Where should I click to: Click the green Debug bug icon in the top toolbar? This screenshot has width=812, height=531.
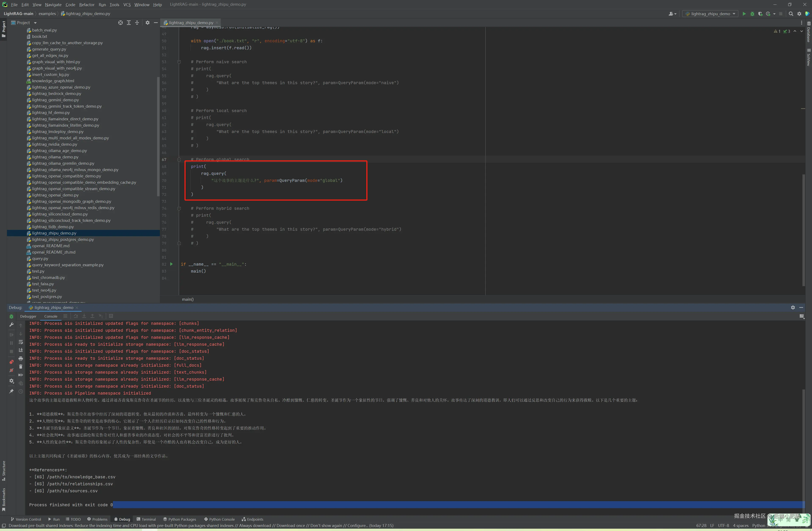click(752, 14)
